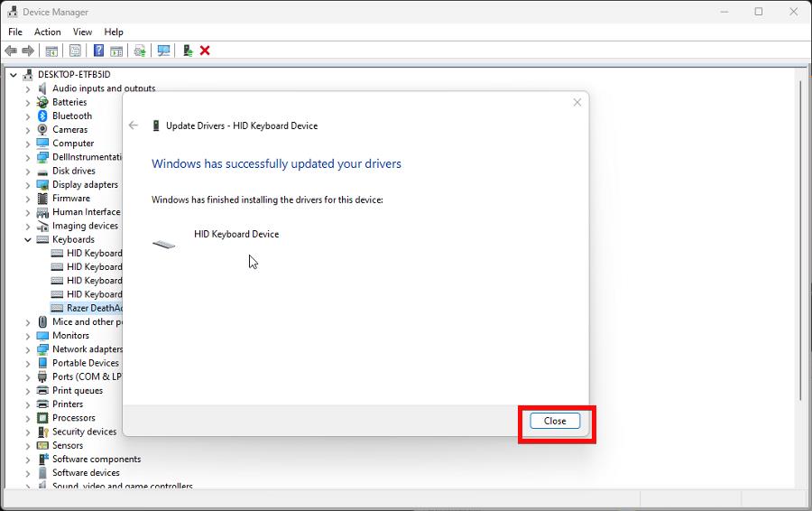The width and height of the screenshot is (812, 511).
Task: Click the device tree vertical scrollbar
Action: tap(801, 240)
